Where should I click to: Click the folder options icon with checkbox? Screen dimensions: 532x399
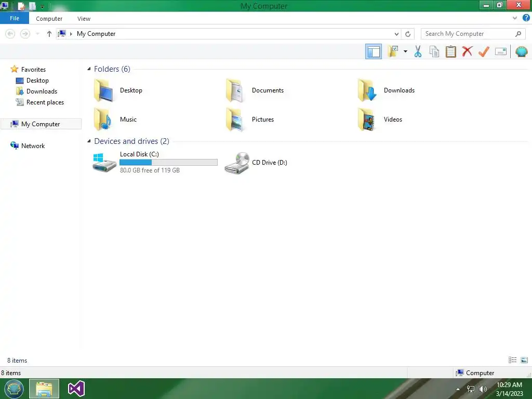tap(393, 51)
